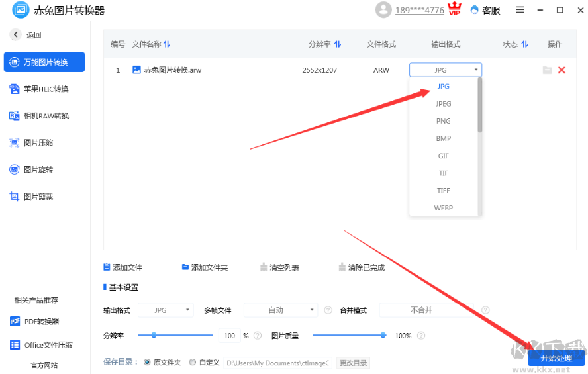The height and width of the screenshot is (374, 588).
Task: Select GIF in the format list
Action: point(443,156)
